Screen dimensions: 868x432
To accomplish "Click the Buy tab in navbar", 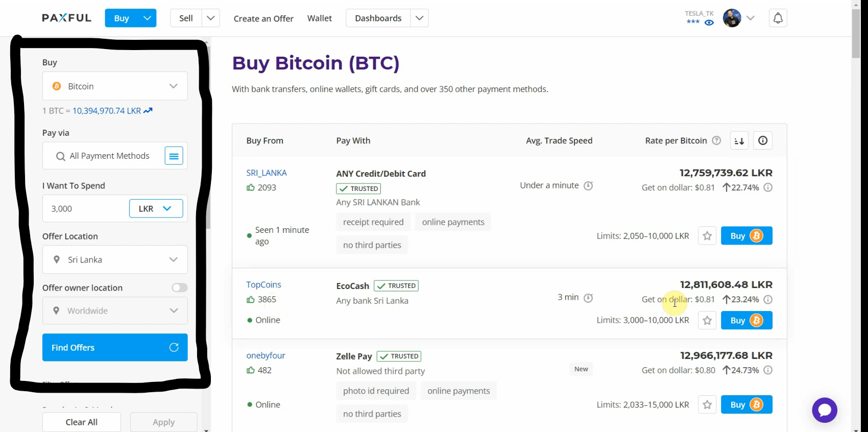I will tap(122, 18).
